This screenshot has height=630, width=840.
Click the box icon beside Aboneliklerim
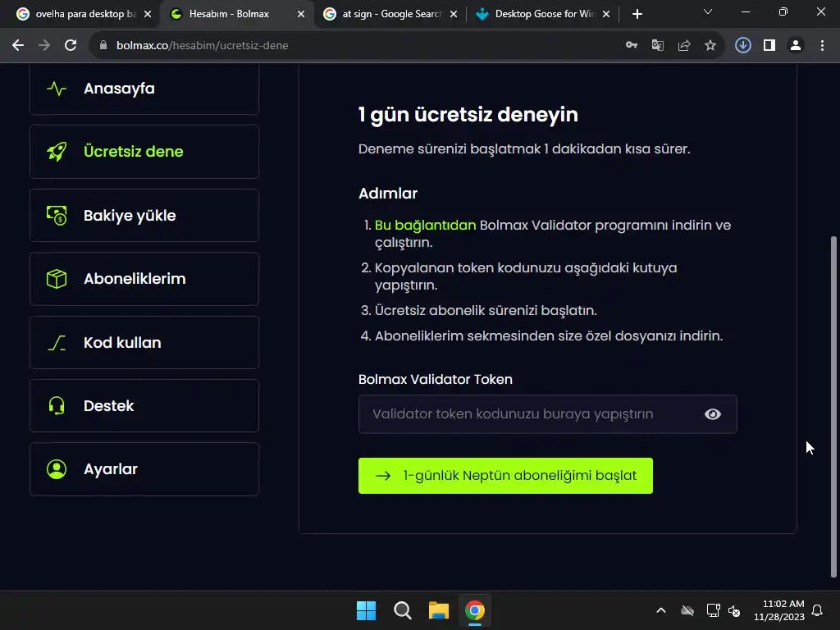pyautogui.click(x=57, y=279)
